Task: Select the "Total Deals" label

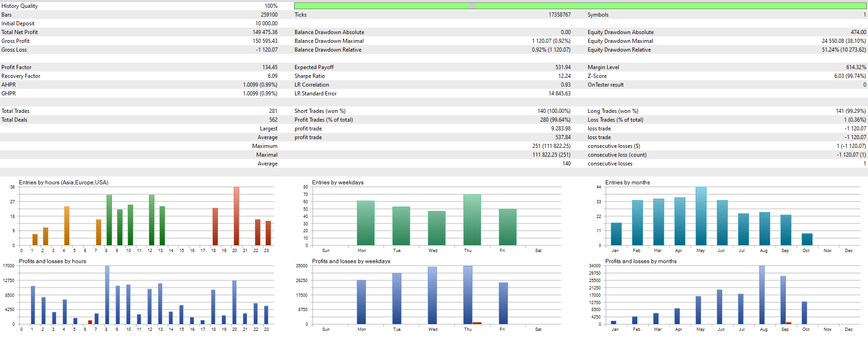Action: pyautogui.click(x=14, y=120)
